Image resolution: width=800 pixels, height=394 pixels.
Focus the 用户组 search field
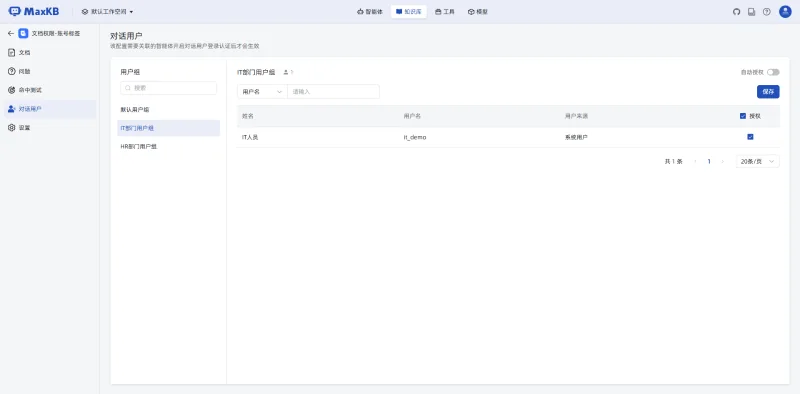168,88
